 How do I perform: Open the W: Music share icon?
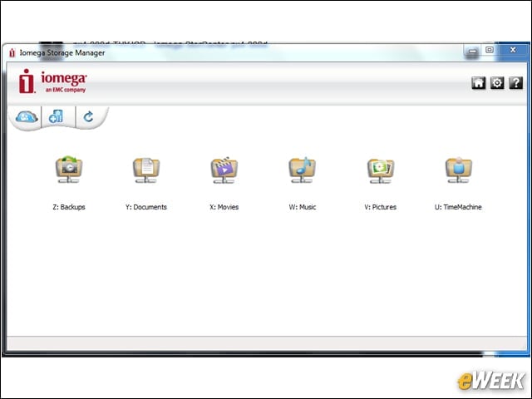click(302, 170)
